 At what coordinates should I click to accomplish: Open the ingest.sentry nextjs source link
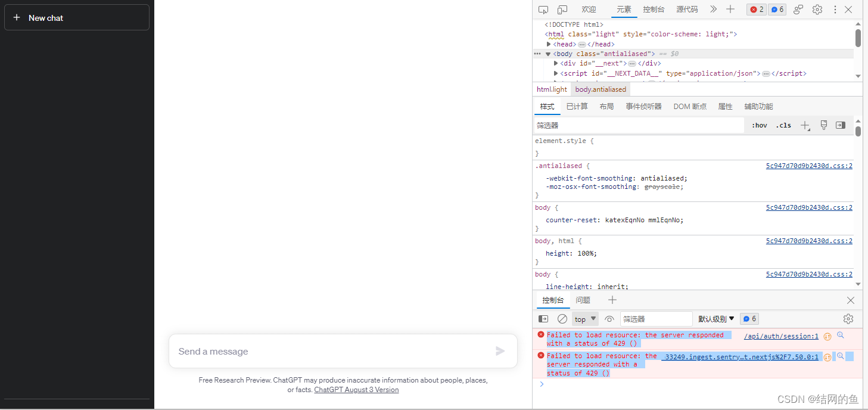(x=740, y=357)
